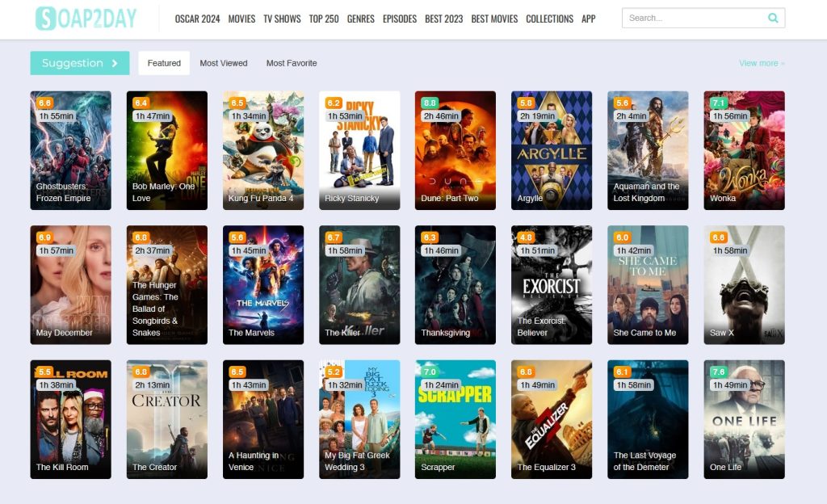Screen dimensions: 827x504
Task: Open Aquaman and the Lost Kingdom poster
Action: (x=649, y=150)
